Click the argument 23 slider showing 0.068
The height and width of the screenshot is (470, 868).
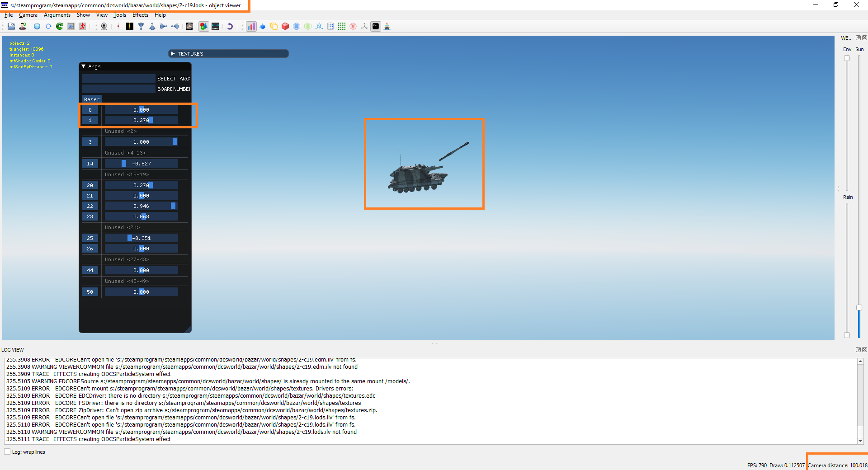(x=142, y=216)
